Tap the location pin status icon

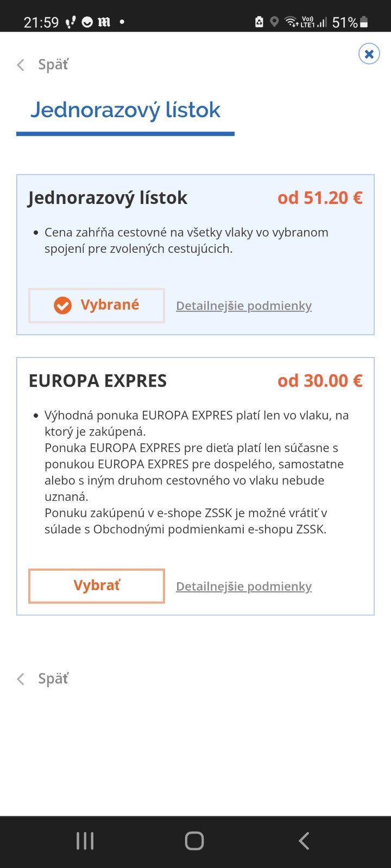click(274, 22)
